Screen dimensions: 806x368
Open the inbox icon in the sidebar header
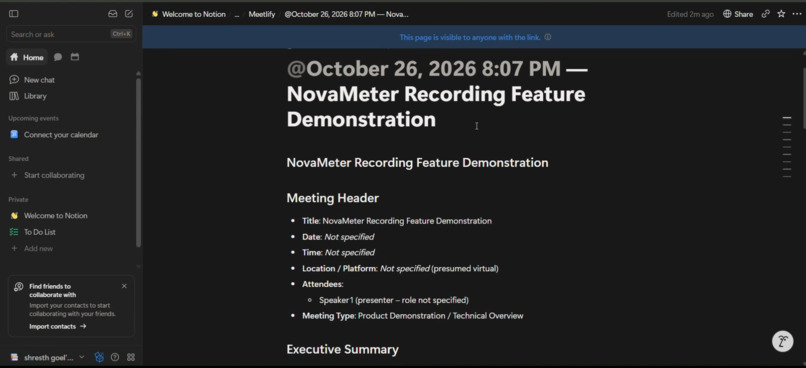pyautogui.click(x=113, y=14)
